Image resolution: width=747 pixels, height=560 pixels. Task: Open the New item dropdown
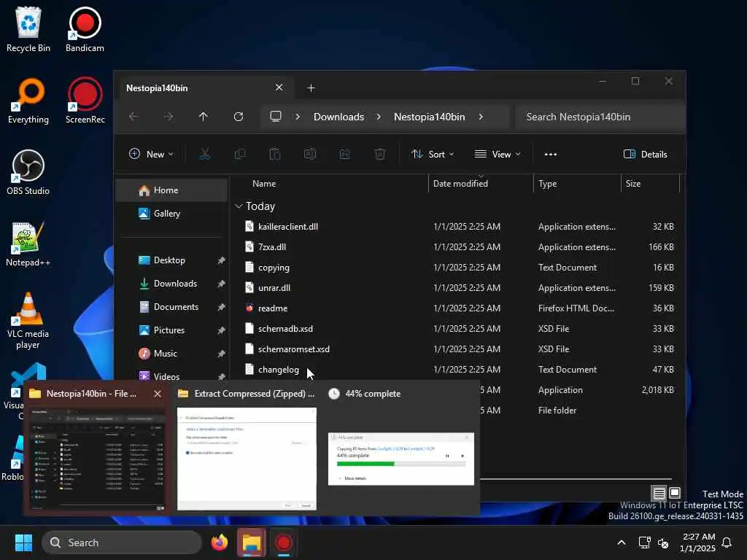click(x=152, y=155)
